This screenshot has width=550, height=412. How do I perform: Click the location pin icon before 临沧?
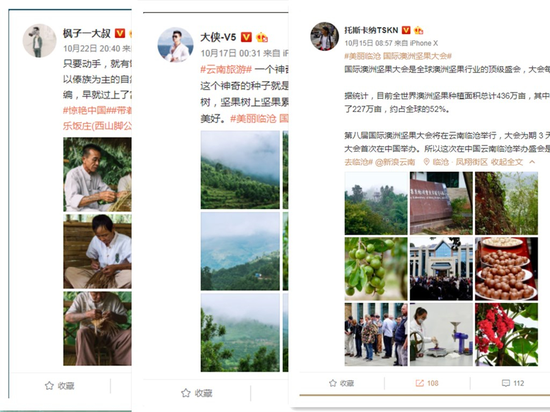tap(427, 162)
